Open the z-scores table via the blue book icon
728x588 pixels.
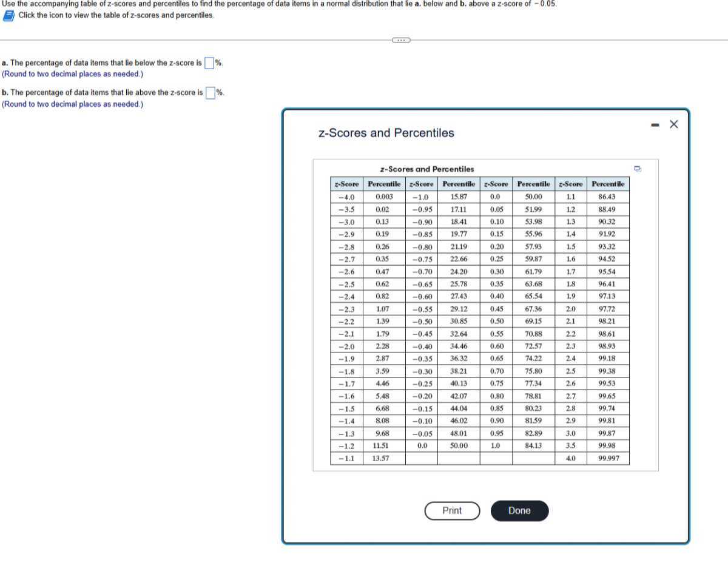(x=8, y=16)
